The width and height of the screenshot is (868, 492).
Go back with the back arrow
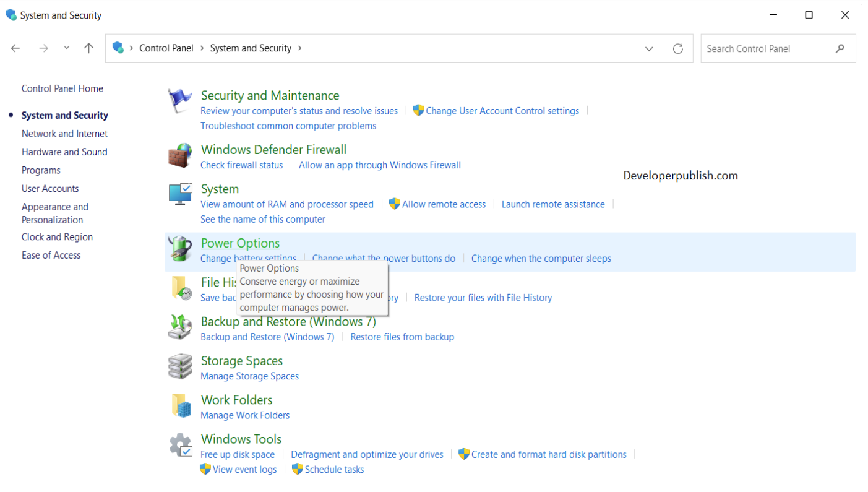[x=15, y=48]
